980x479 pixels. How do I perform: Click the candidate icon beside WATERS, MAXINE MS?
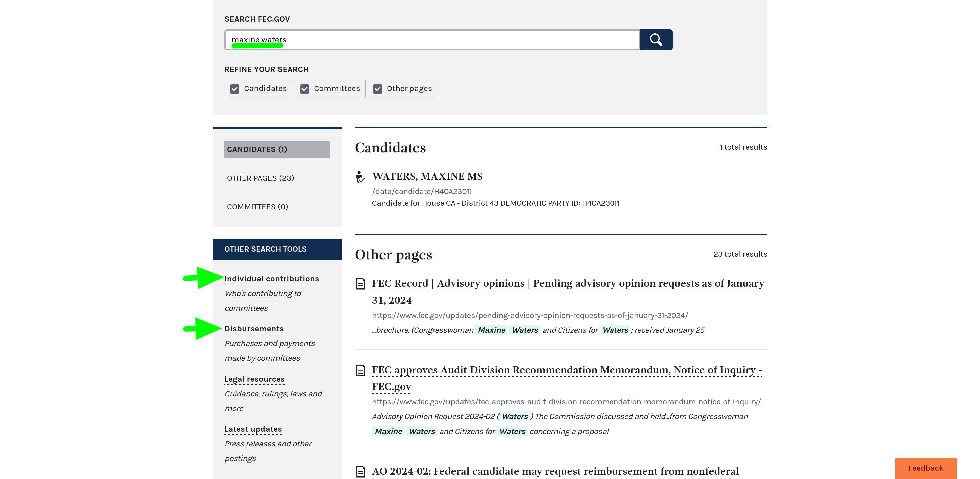pos(360,177)
